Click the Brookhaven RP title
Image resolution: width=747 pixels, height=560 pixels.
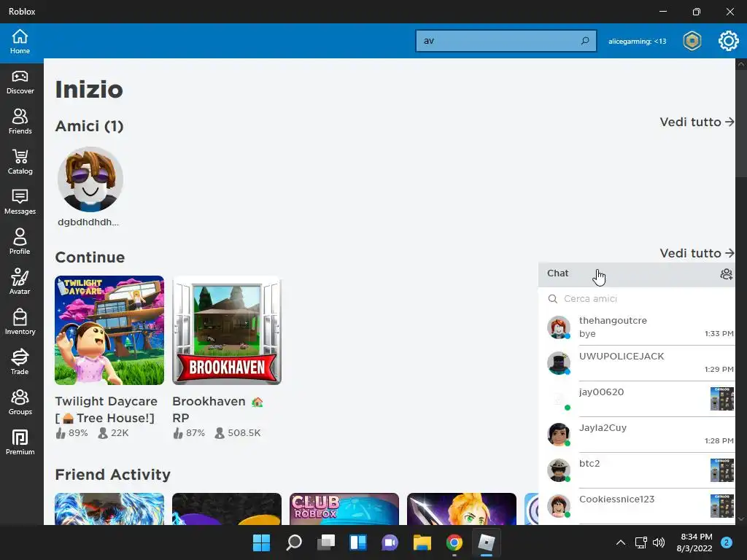(217, 410)
